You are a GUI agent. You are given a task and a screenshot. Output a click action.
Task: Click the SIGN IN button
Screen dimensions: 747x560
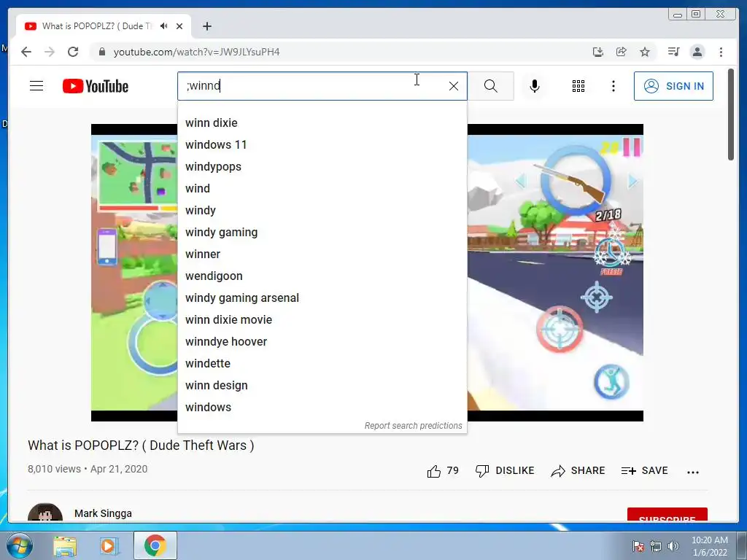tap(673, 86)
